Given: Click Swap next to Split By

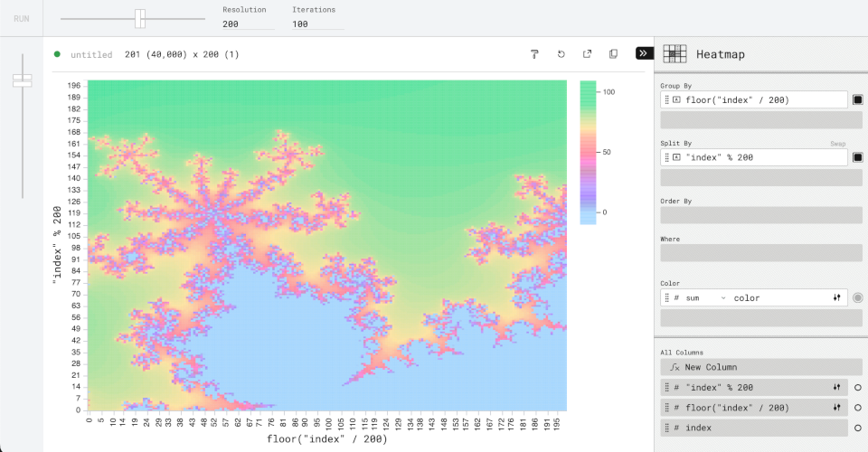Looking at the screenshot, I should (838, 143).
